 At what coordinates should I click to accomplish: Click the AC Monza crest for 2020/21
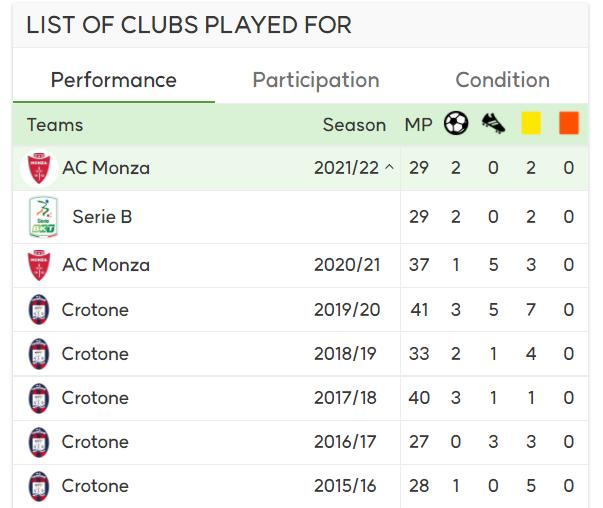click(39, 265)
